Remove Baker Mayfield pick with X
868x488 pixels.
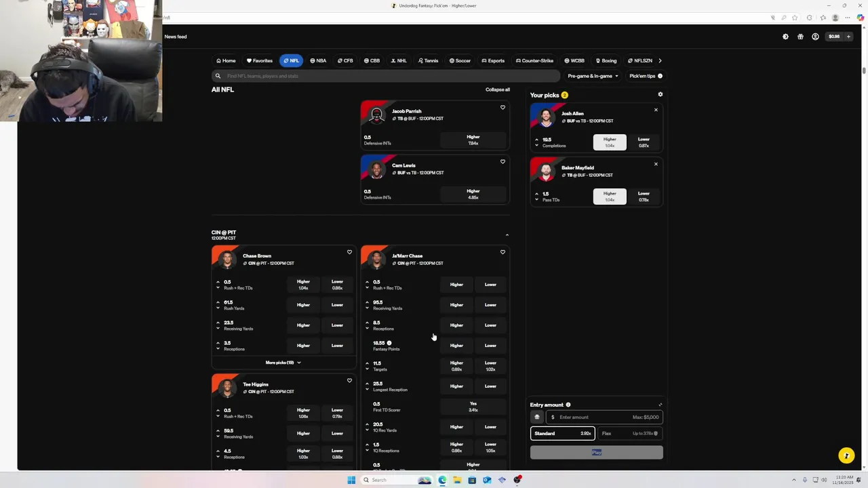tap(656, 164)
